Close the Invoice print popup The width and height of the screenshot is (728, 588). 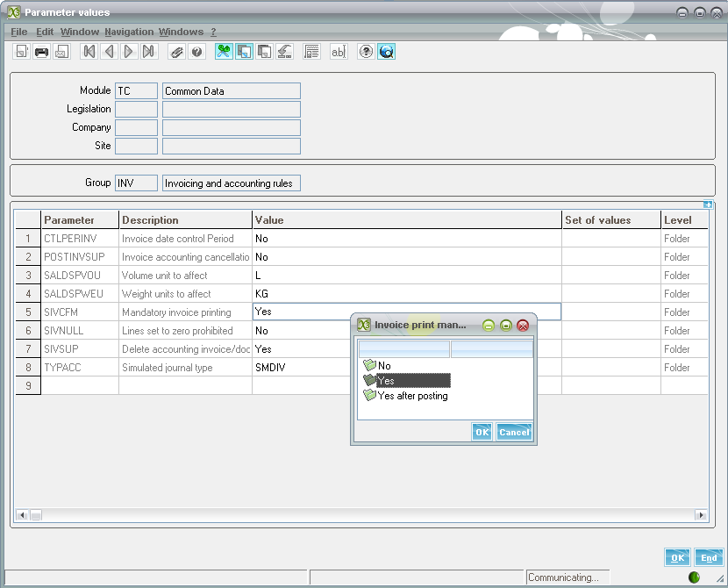coord(524,326)
